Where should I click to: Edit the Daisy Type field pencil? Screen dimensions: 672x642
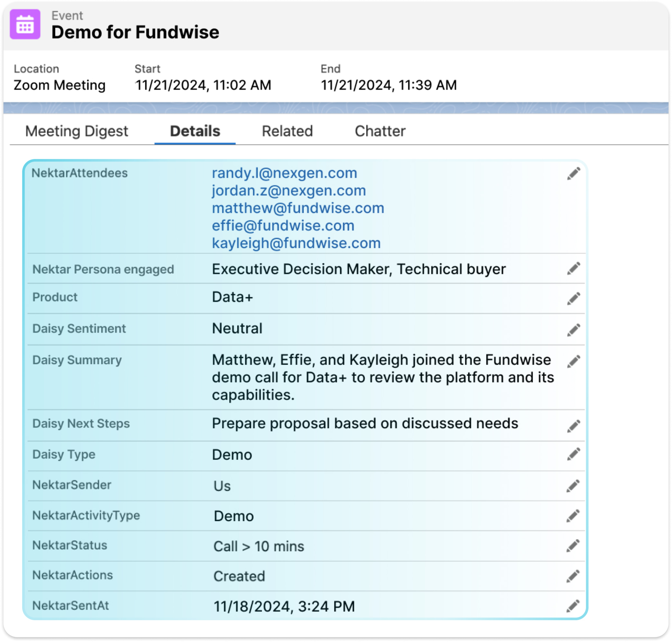(574, 454)
